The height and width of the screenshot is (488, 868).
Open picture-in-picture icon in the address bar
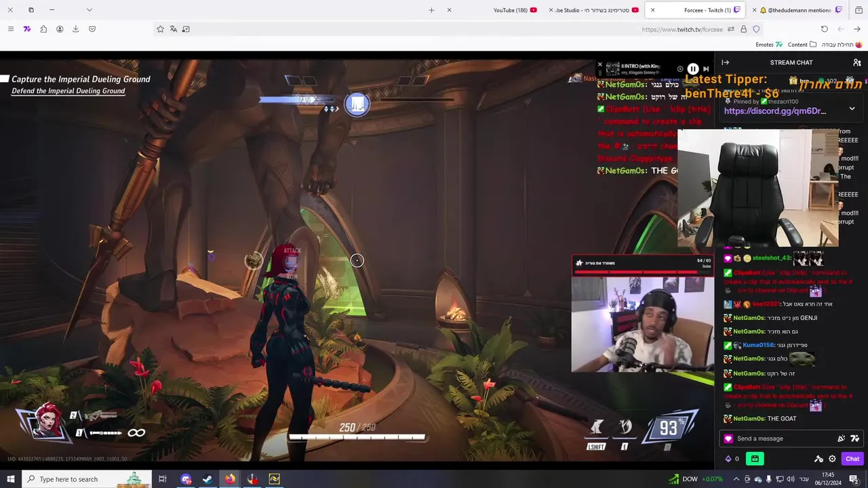click(x=186, y=29)
